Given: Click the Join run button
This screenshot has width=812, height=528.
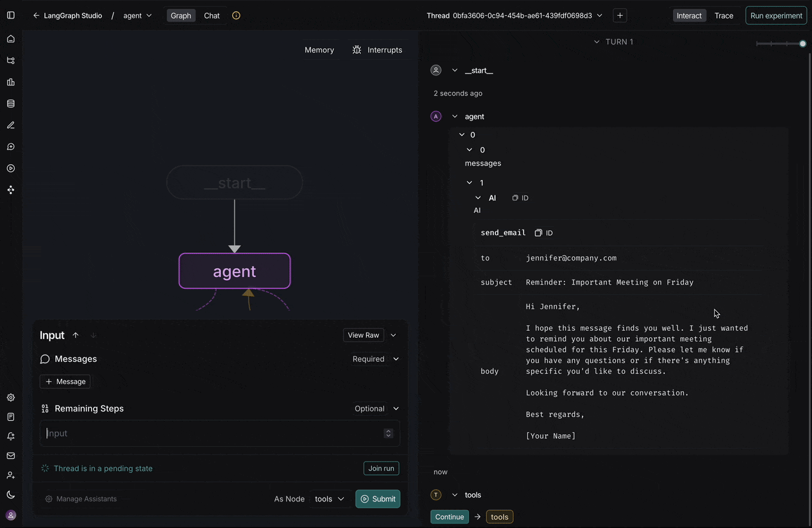Looking at the screenshot, I should (381, 468).
